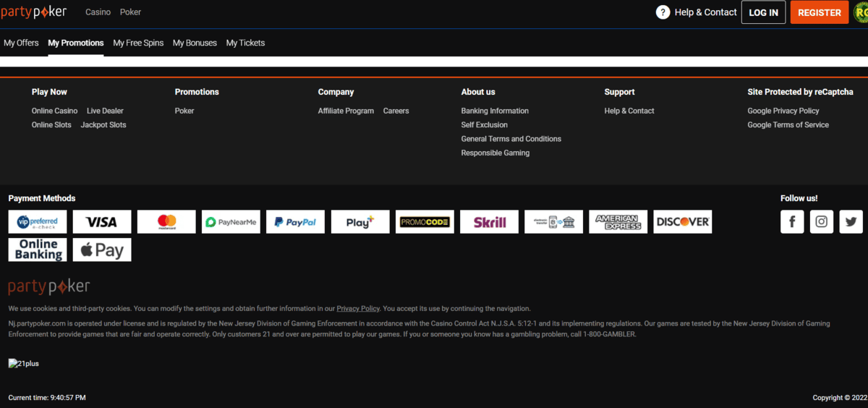Select the Apple Pay payment icon
Viewport: 868px width, 408px height.
102,250
